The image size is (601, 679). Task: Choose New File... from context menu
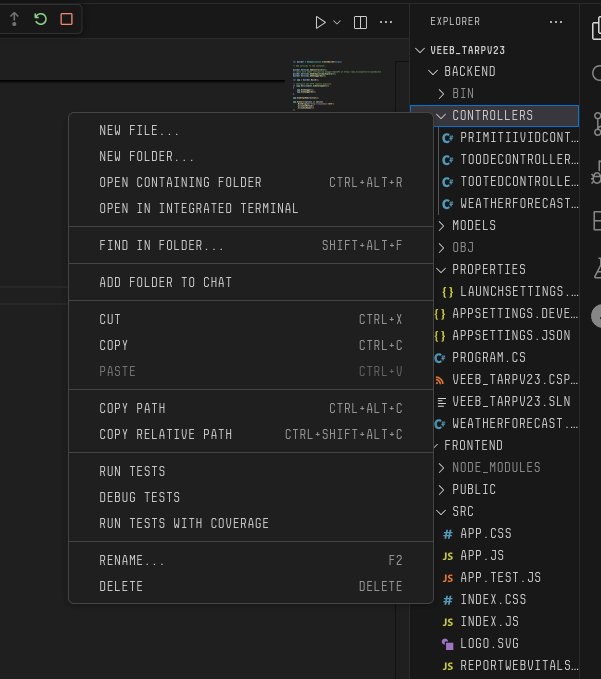click(x=139, y=130)
